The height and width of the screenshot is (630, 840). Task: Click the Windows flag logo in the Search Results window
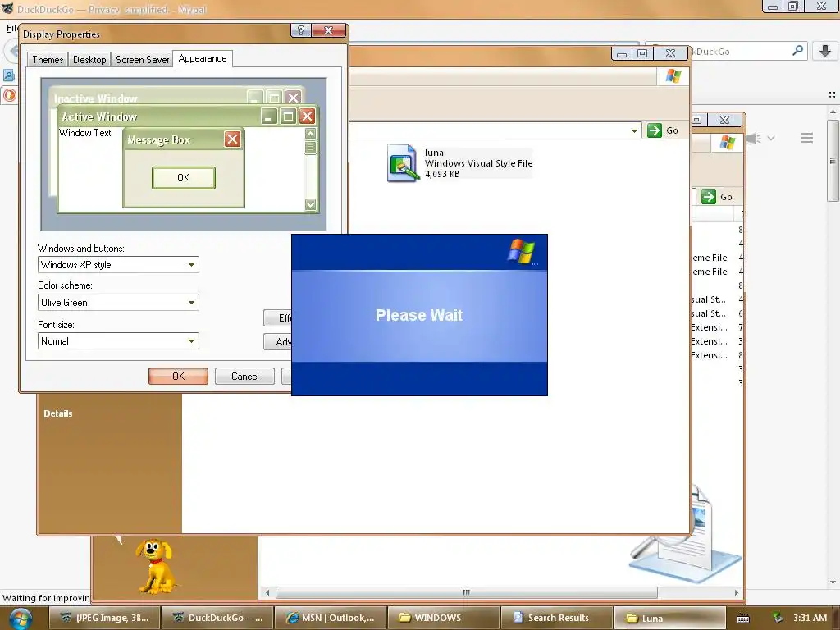[x=728, y=143]
